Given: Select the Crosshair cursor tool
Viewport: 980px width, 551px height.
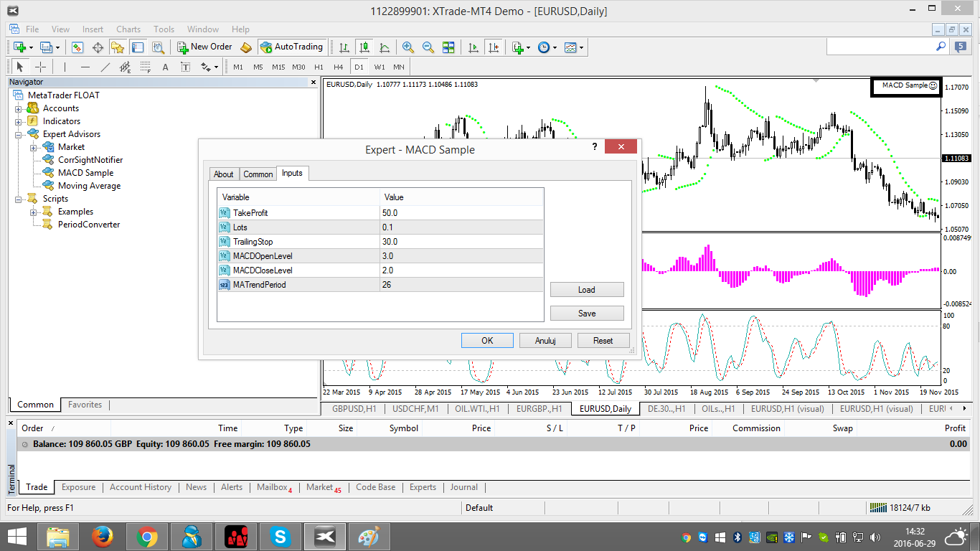Looking at the screenshot, I should (x=41, y=67).
